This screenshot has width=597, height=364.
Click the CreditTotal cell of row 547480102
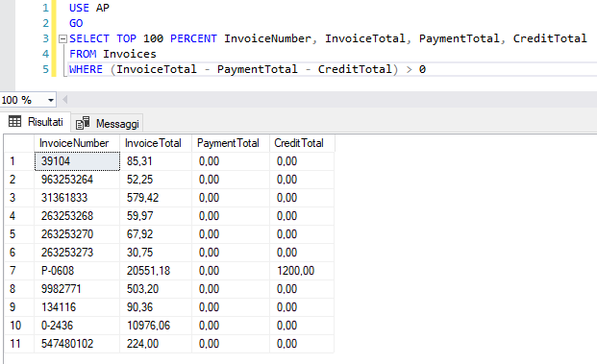click(302, 344)
